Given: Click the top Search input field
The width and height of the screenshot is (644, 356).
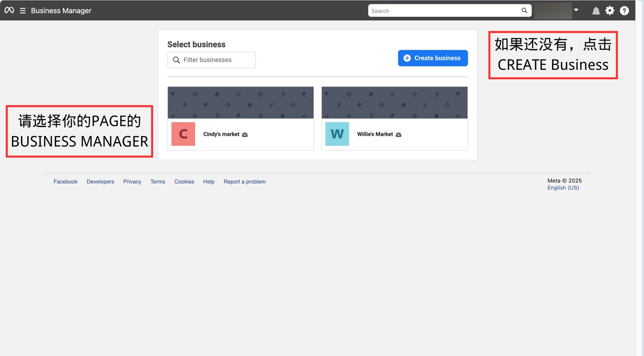Looking at the screenshot, I should coord(450,10).
